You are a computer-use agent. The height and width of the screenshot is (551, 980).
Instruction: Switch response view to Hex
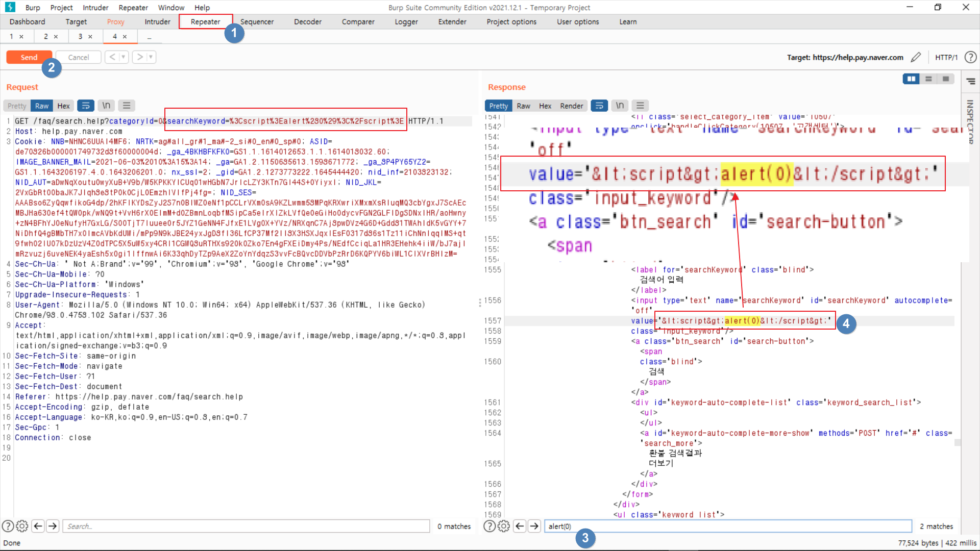[545, 106]
